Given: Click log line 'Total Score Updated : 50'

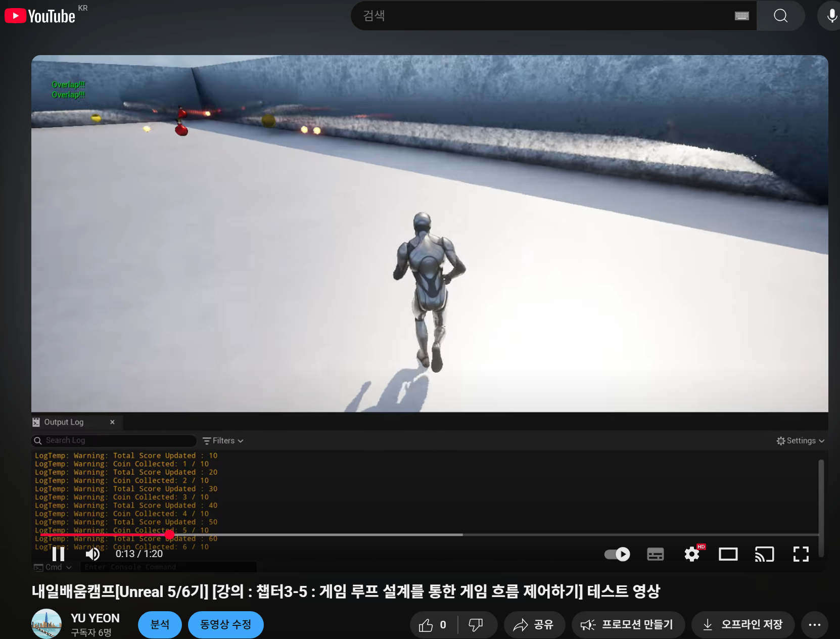Looking at the screenshot, I should (126, 522).
